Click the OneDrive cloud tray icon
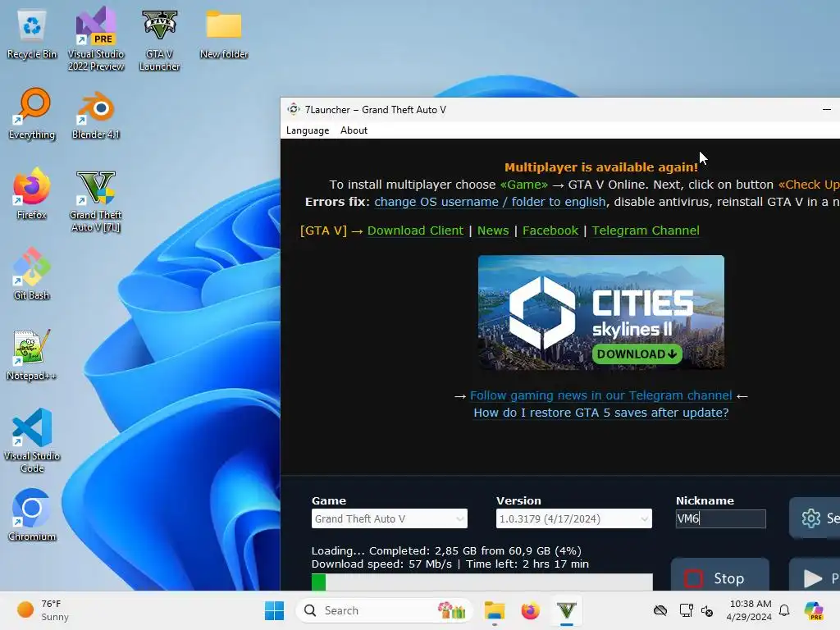 click(660, 610)
